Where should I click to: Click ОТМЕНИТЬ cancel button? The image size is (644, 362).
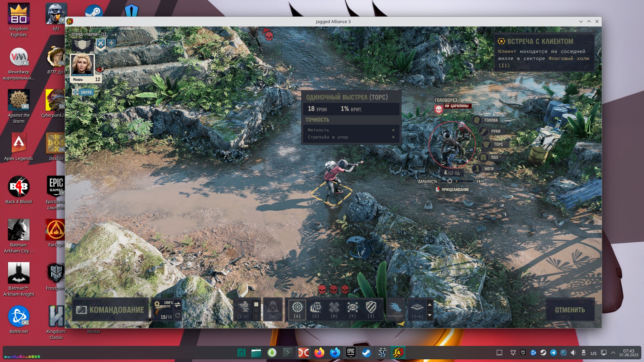click(569, 310)
